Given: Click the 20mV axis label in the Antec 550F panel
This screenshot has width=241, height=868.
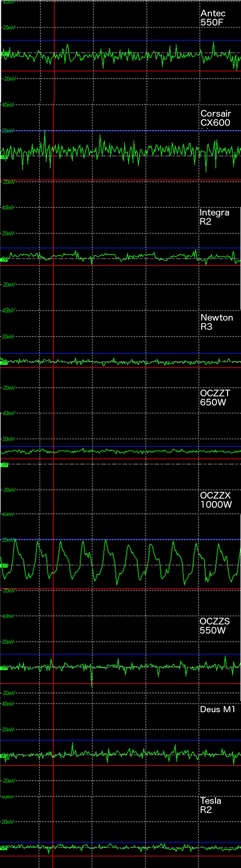Looking at the screenshot, I should click(x=9, y=27).
